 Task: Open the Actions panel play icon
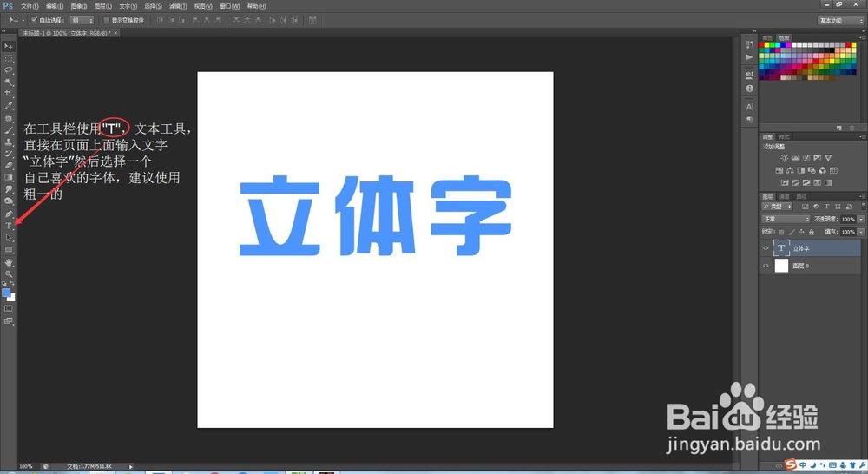tap(750, 57)
